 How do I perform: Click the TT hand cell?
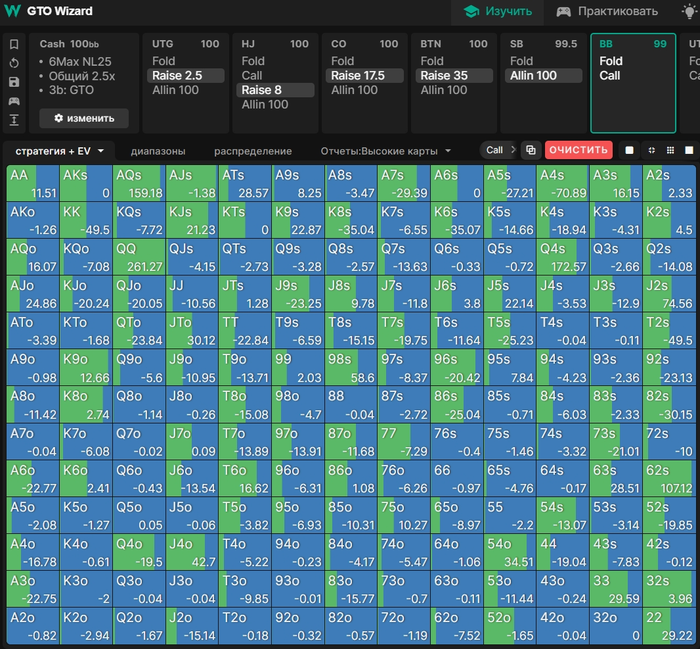coord(245,331)
